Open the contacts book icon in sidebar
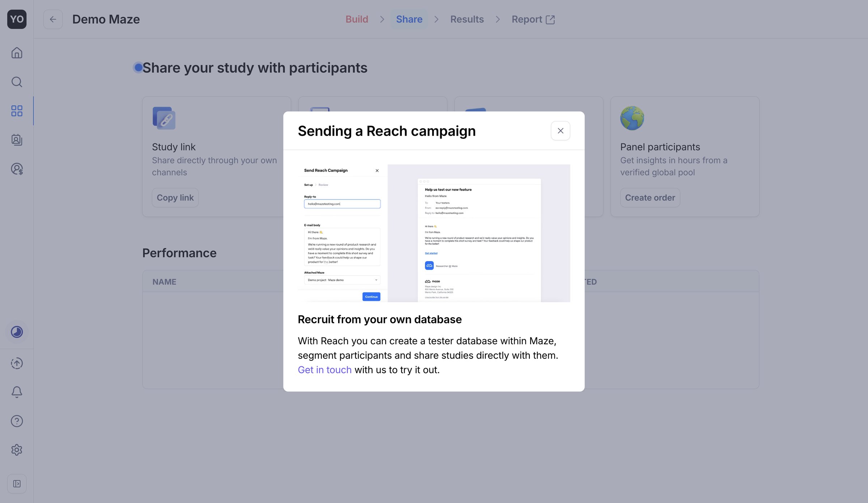Image resolution: width=868 pixels, height=503 pixels. [17, 140]
